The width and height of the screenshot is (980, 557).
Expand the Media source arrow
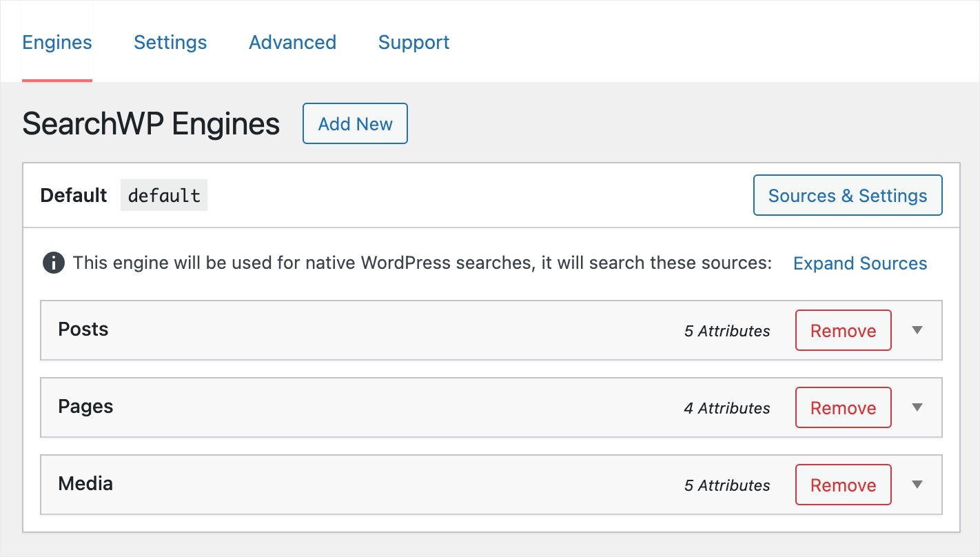coord(917,485)
